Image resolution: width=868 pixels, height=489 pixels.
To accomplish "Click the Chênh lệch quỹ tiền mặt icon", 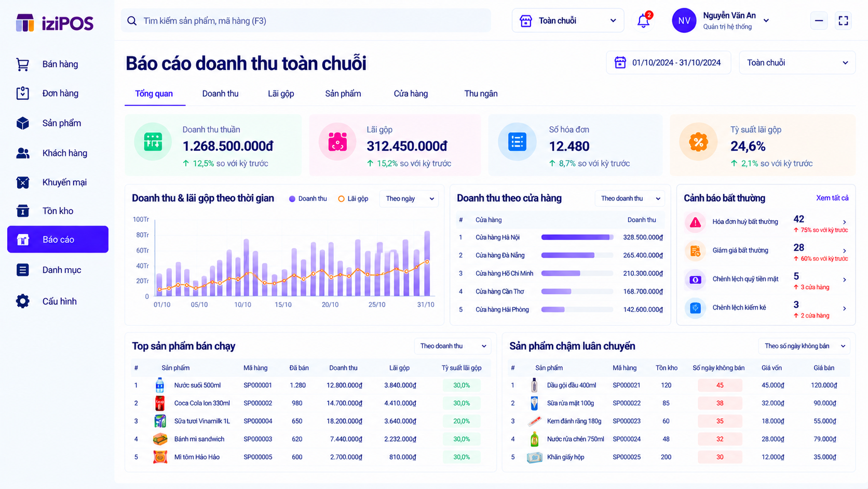I will coord(695,280).
